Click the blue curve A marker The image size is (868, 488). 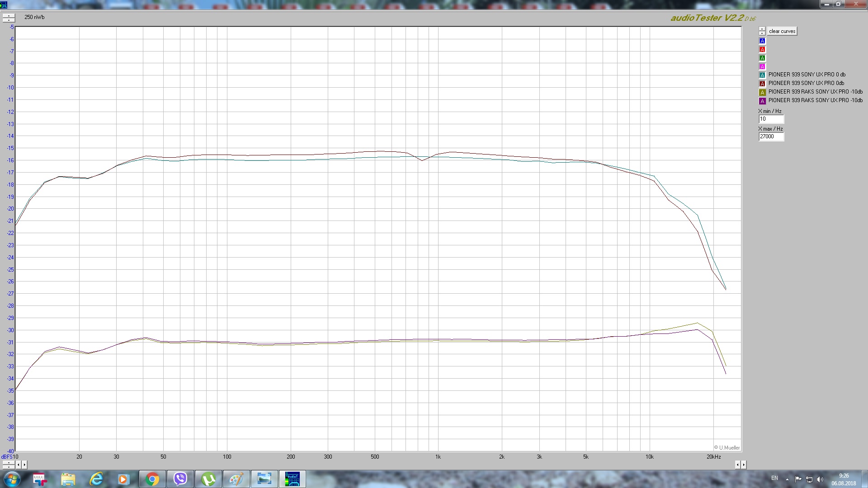pyautogui.click(x=762, y=41)
